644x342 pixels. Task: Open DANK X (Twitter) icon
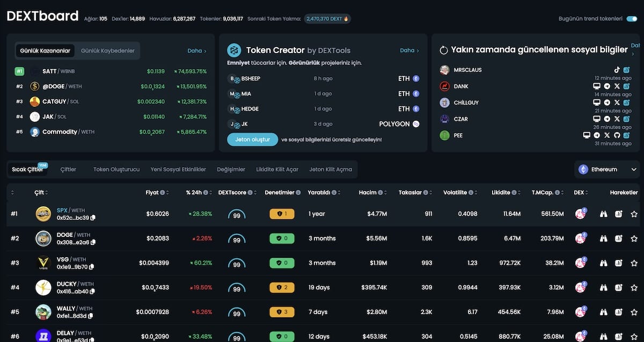pos(617,86)
